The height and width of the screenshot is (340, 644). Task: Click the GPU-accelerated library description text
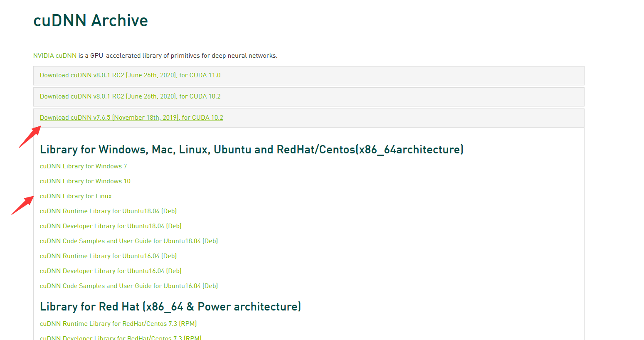click(178, 56)
